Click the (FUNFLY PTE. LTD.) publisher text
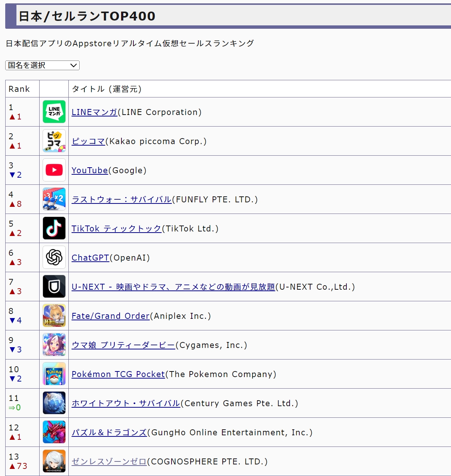This screenshot has width=451, height=476. tap(215, 199)
